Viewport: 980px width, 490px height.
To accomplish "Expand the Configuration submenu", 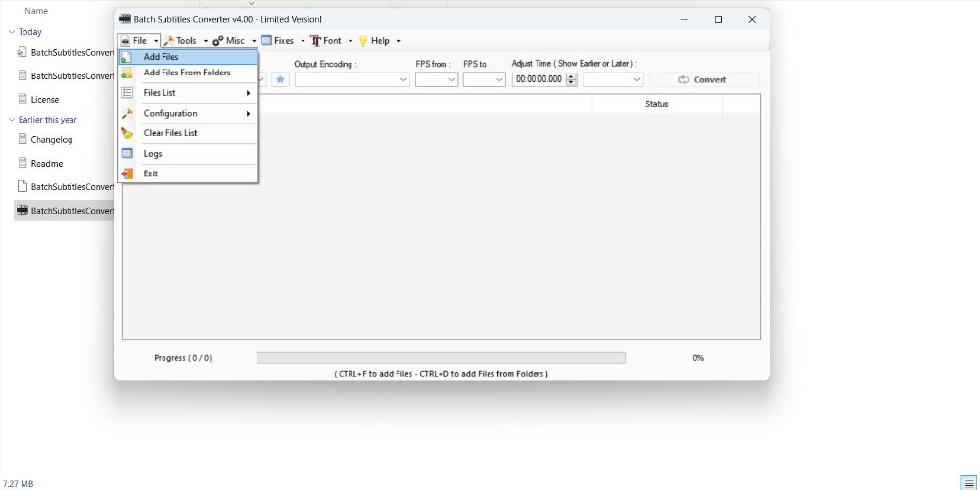I will click(188, 114).
